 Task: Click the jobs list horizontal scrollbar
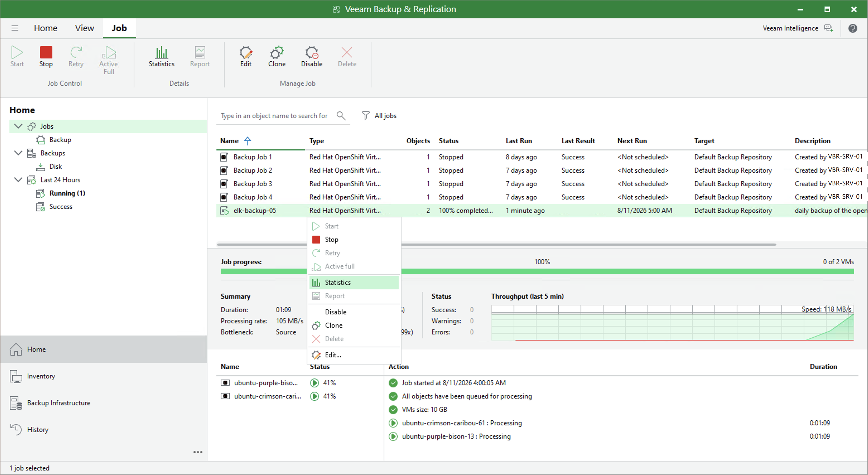[x=496, y=244]
